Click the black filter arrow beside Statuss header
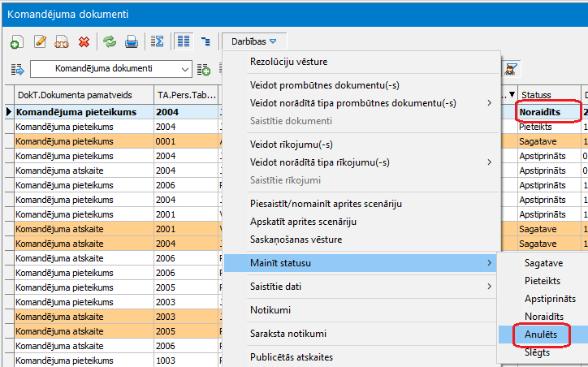588x367 pixels. click(512, 94)
